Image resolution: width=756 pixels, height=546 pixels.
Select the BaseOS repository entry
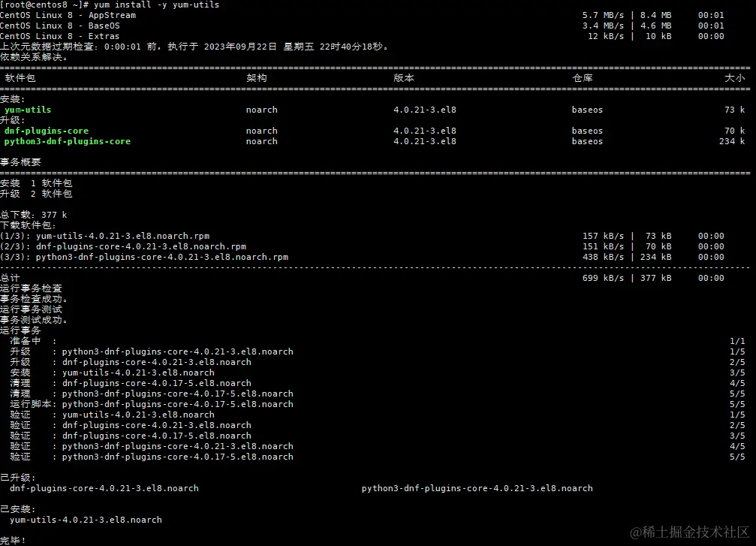tap(60, 25)
